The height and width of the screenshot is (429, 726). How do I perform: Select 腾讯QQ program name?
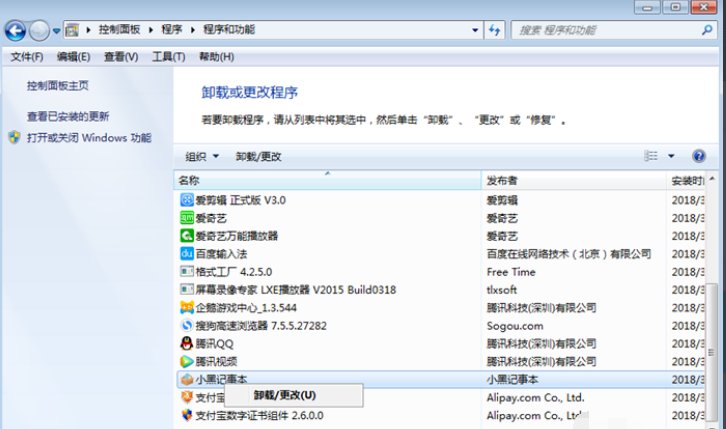214,344
